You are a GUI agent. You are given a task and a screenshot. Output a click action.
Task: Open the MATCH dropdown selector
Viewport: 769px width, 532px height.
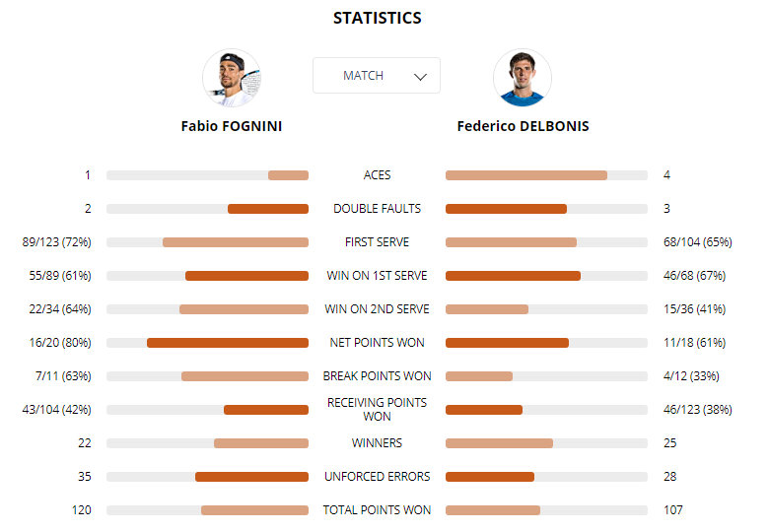click(x=377, y=76)
